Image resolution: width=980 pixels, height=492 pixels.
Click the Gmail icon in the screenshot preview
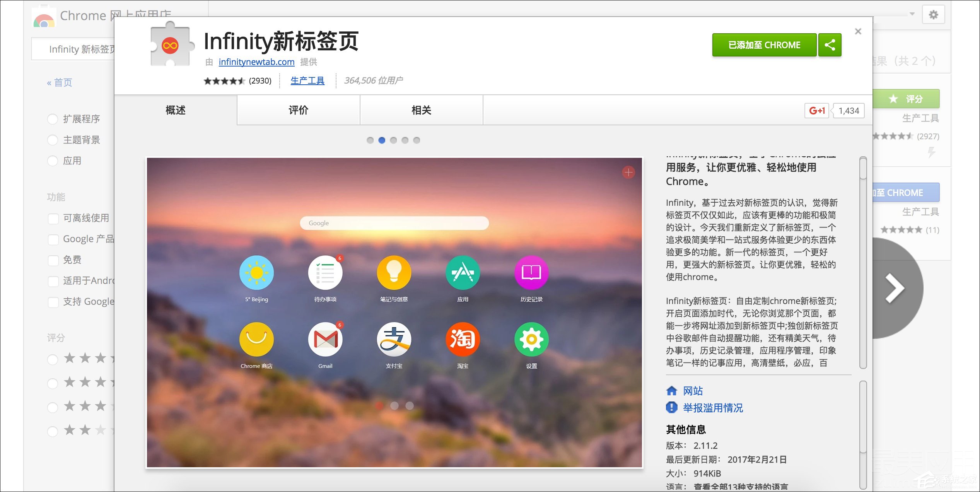tap(325, 340)
